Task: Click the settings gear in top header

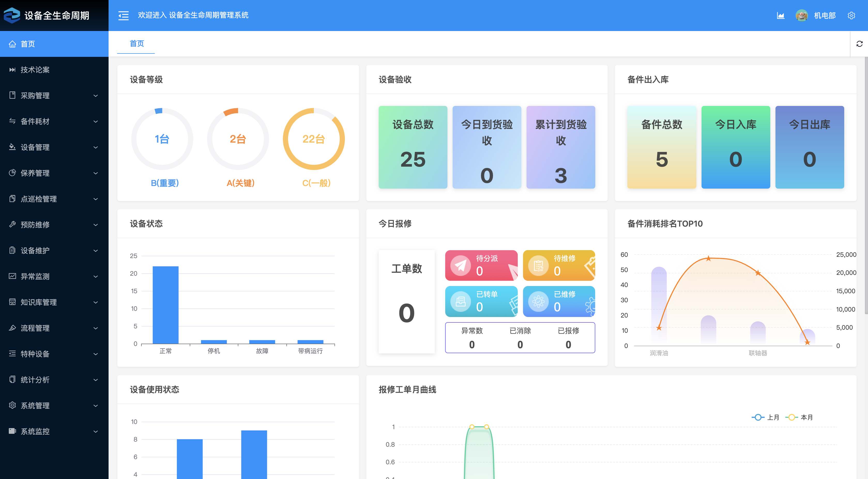Action: [851, 16]
